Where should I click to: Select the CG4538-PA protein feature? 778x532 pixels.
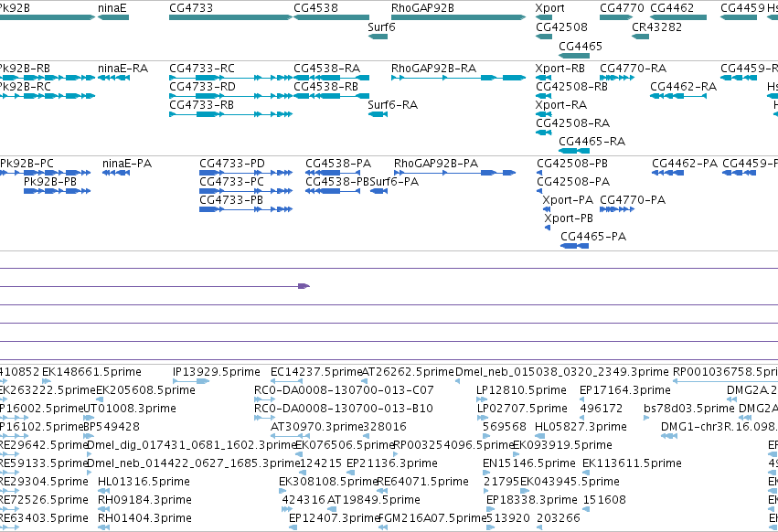point(333,173)
